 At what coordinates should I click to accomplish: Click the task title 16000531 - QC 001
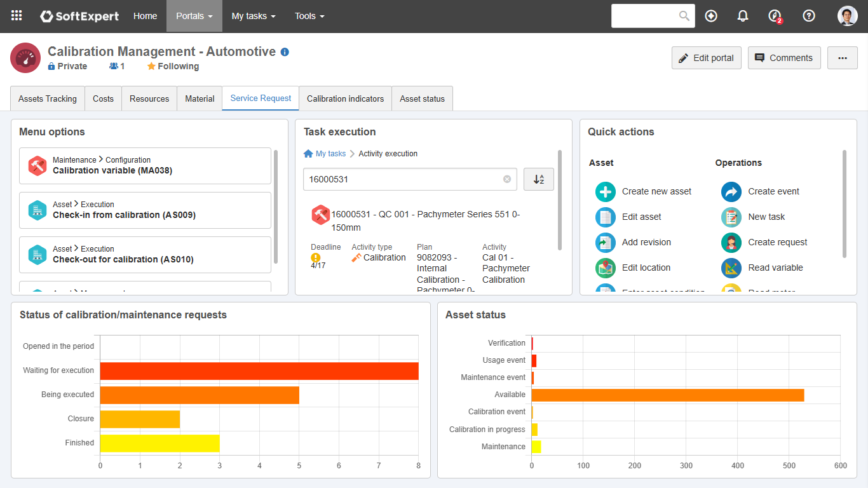click(426, 221)
